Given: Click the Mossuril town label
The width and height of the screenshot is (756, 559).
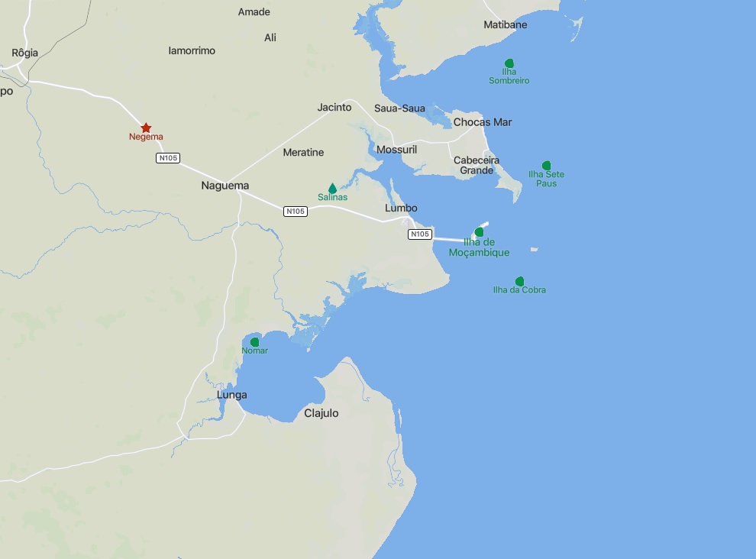Looking at the screenshot, I should click(x=396, y=150).
